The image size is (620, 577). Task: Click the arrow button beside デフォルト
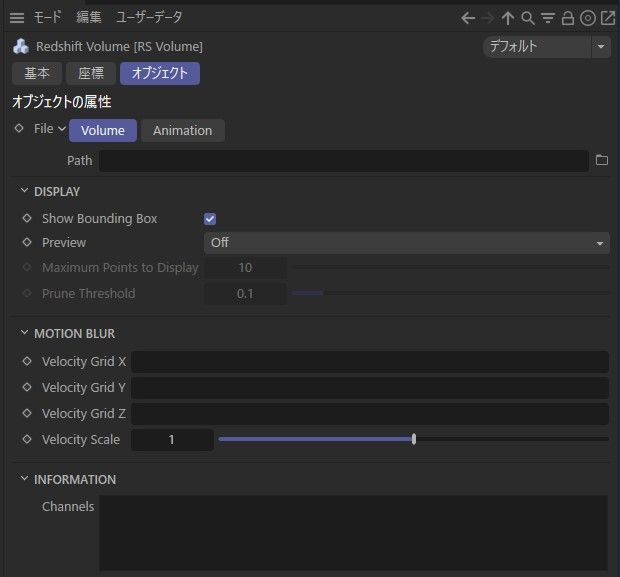click(601, 47)
